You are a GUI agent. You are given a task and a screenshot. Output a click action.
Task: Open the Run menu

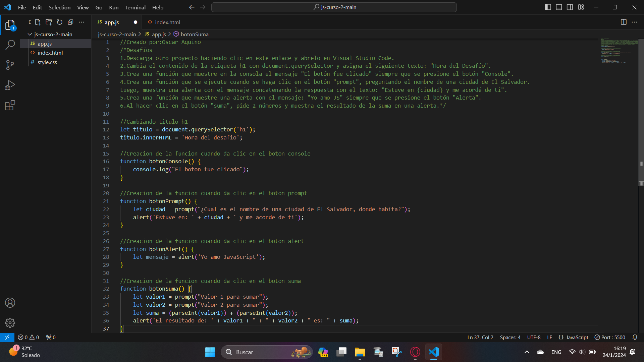pyautogui.click(x=114, y=7)
